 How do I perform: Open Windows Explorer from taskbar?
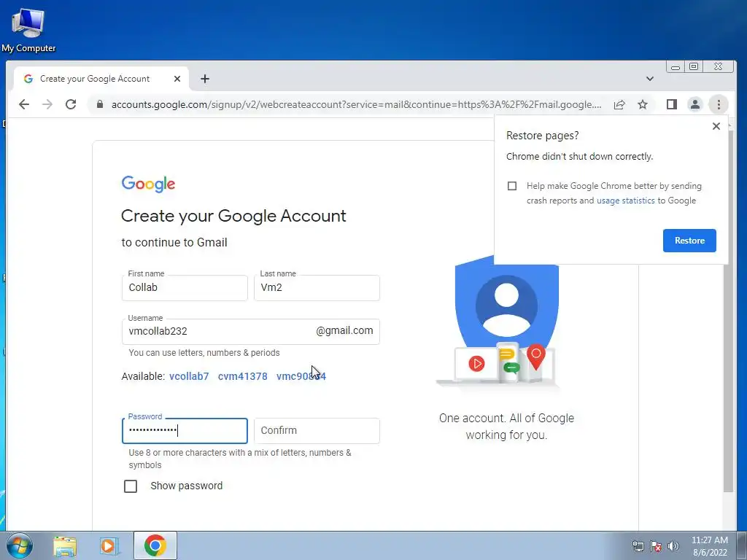[x=65, y=545]
